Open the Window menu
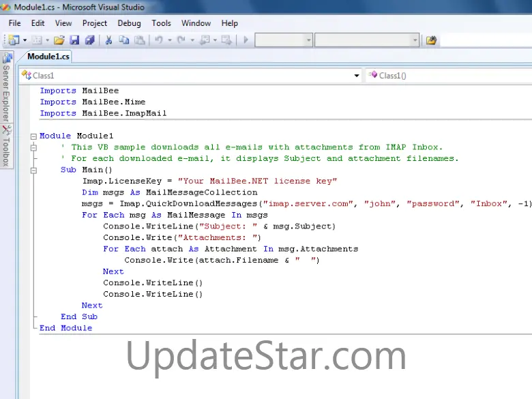Image resolution: width=532 pixels, height=399 pixels. click(196, 23)
